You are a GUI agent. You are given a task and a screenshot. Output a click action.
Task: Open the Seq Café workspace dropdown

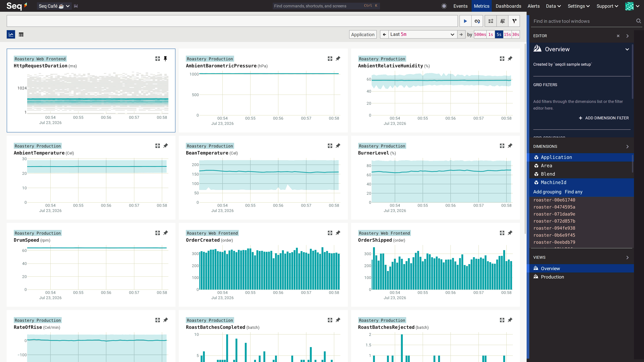coord(54,6)
